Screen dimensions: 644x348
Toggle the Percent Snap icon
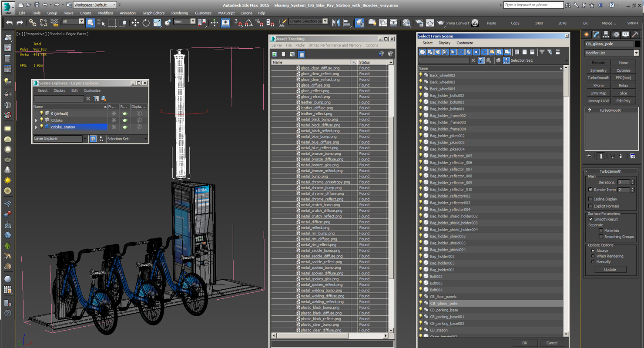[259, 23]
